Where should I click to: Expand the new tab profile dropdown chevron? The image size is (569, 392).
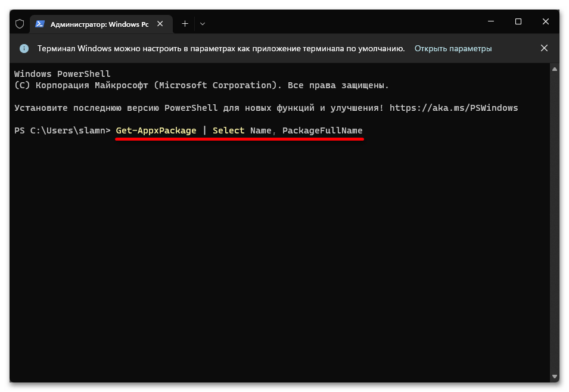click(x=203, y=24)
